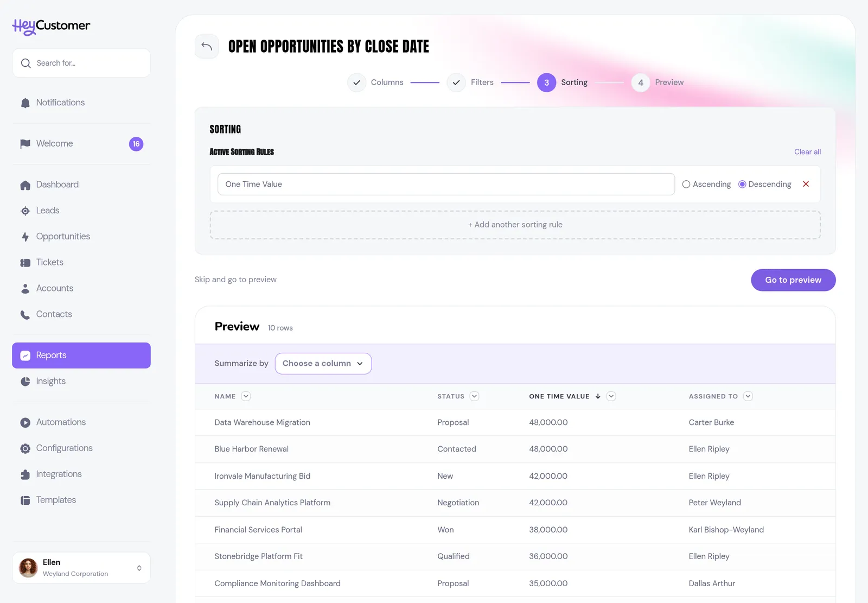
Task: Remove the One Time Value sorting rule
Action: [806, 184]
